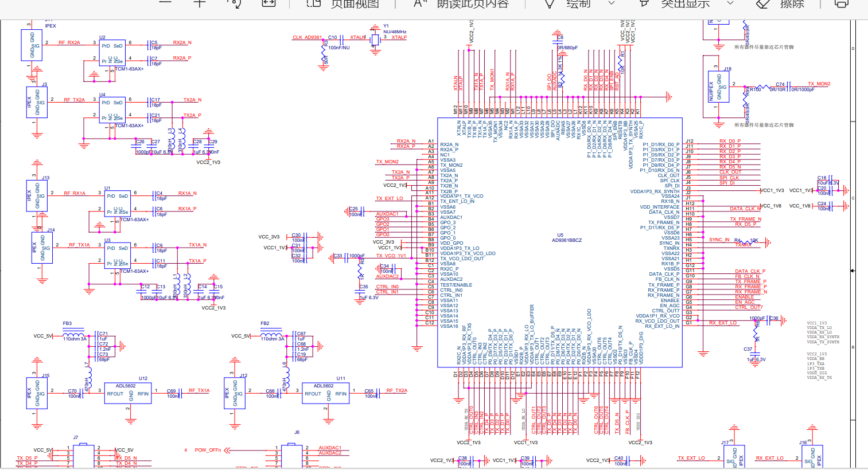Click the red SPI_CLK net label
The image size is (868, 470).
pos(729,178)
